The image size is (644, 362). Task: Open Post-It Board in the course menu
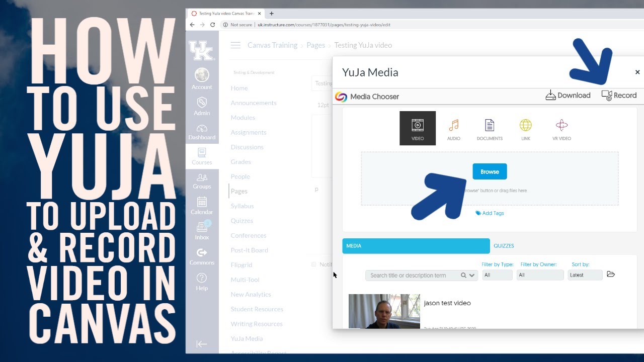249,250
